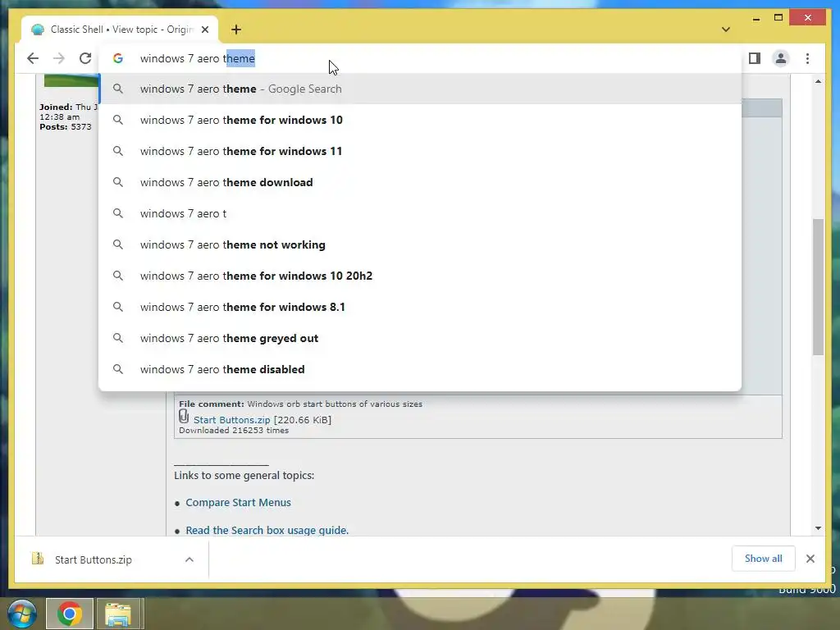
Task: Close the Classic Shell tab
Action: coord(204,30)
